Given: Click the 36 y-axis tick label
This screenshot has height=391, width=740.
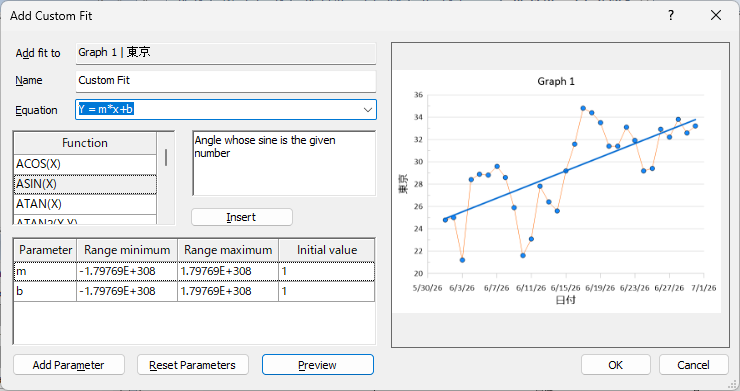Looking at the screenshot, I should click(418, 95).
